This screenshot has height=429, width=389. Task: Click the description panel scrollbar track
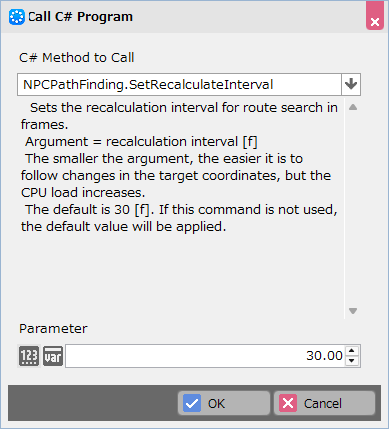tap(353, 209)
